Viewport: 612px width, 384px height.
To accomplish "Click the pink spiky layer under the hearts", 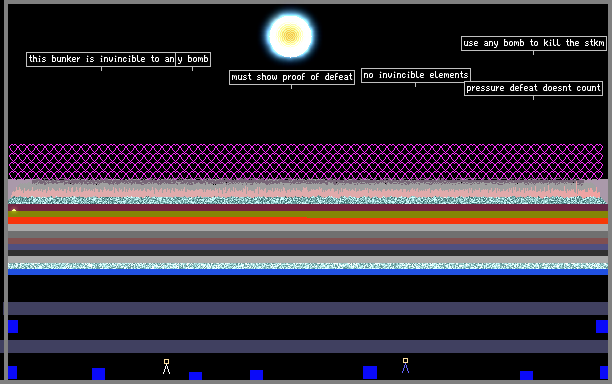I will [306, 192].
